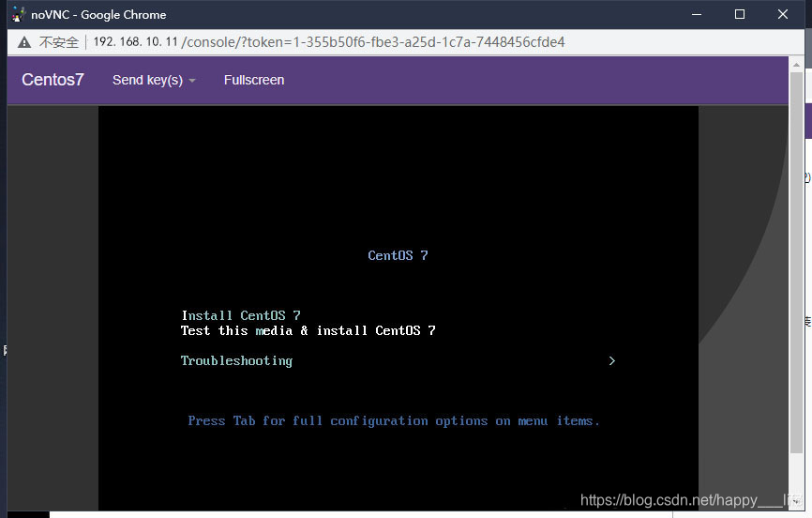The width and height of the screenshot is (812, 518).
Task: Click the noVNC window app icon
Action: point(18,14)
